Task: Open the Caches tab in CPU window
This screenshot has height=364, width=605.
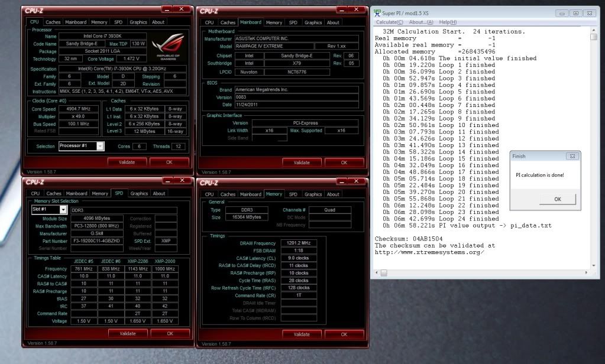Action: [x=53, y=22]
